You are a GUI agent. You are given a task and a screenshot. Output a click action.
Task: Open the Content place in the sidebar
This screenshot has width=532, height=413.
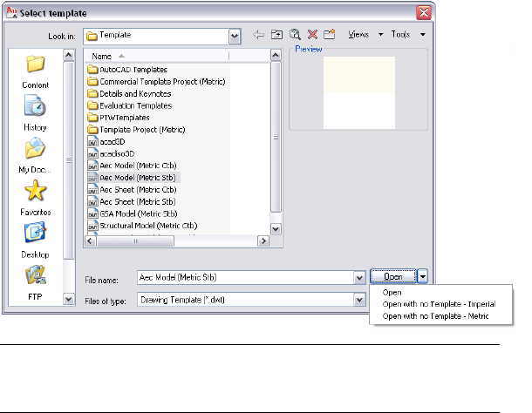tap(35, 72)
